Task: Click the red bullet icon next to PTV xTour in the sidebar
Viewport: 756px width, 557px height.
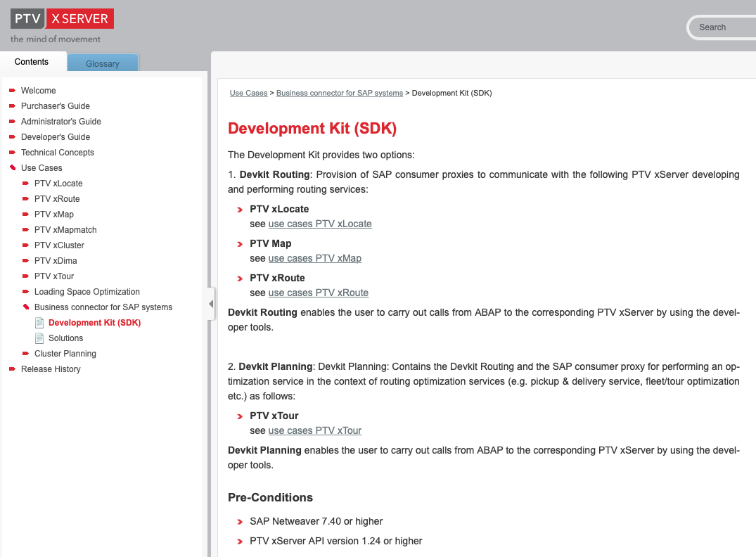Action: pyautogui.click(x=26, y=276)
